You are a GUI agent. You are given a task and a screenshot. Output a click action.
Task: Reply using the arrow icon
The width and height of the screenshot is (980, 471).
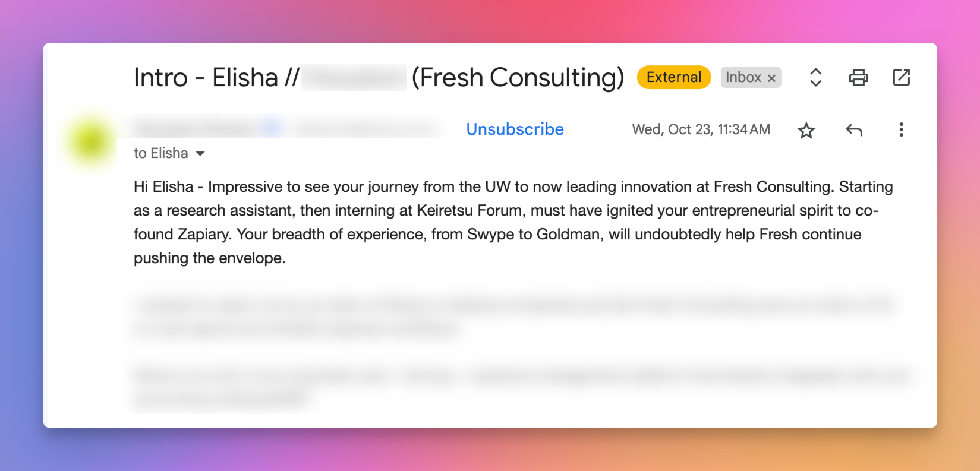853,130
